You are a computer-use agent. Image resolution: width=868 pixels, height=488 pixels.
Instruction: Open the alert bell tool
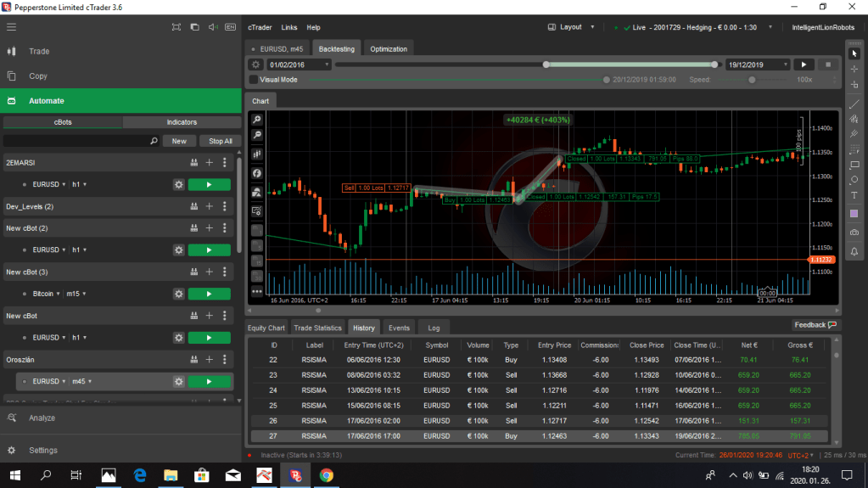click(x=854, y=250)
